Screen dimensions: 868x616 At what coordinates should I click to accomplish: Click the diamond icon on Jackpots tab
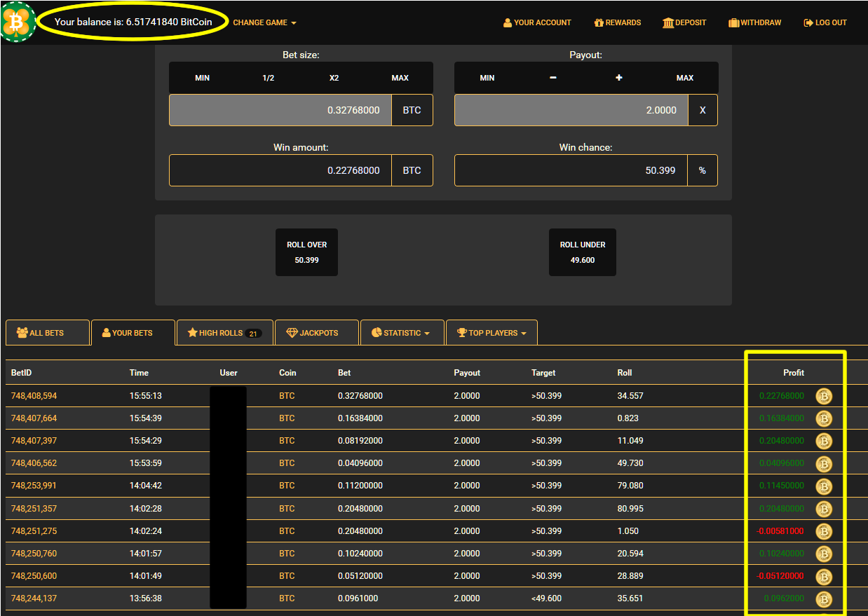click(291, 332)
